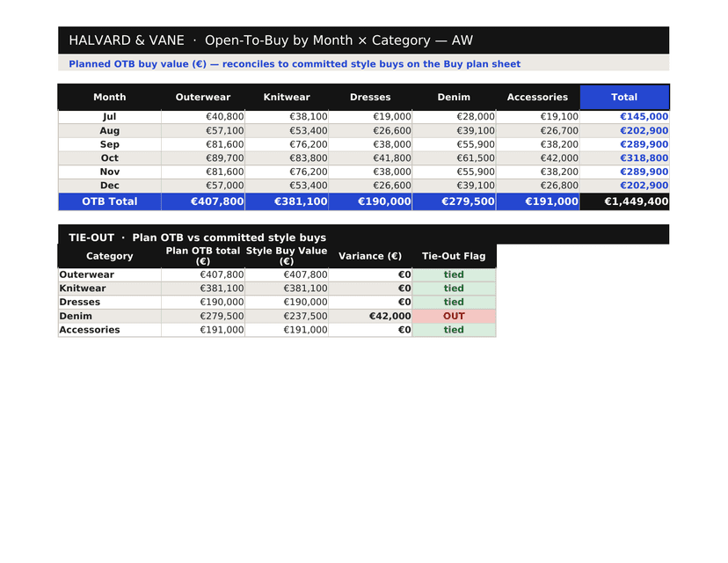Click the tied flag for Outerwear

[454, 274]
